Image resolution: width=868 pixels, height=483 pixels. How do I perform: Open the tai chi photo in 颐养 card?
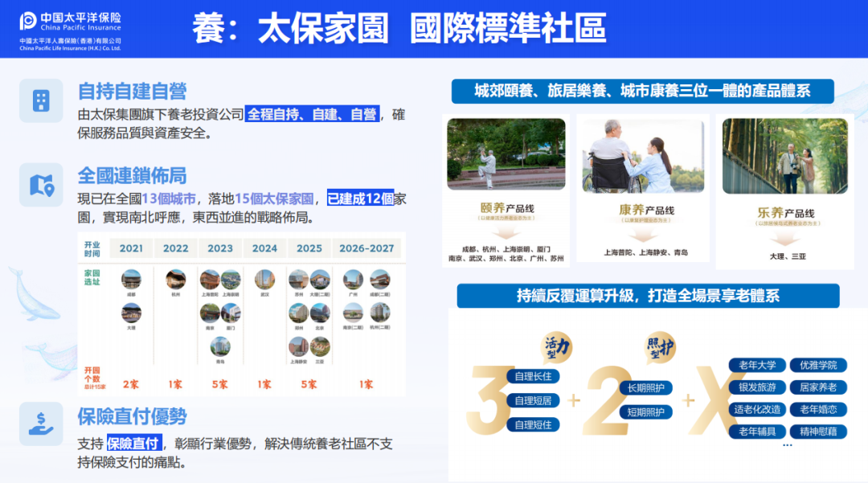[x=506, y=154]
